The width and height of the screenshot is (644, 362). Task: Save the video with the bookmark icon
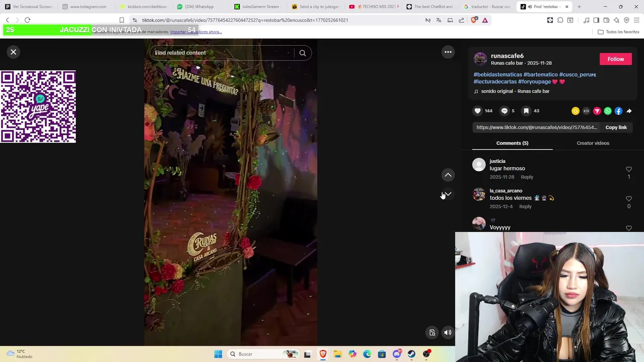pyautogui.click(x=526, y=111)
